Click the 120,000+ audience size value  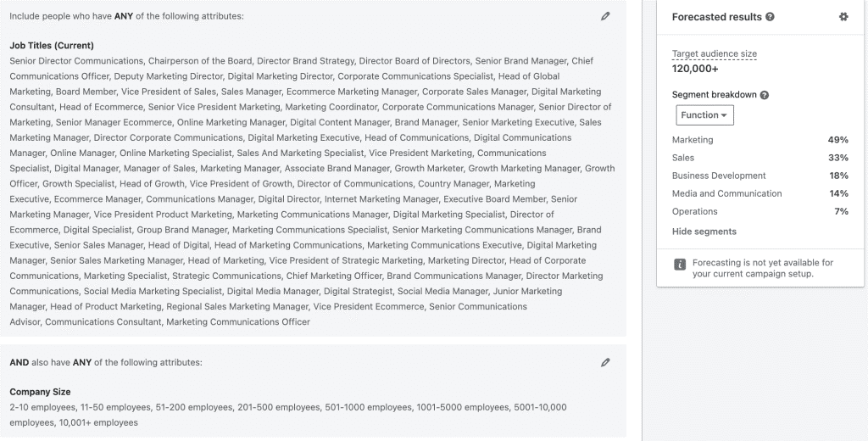(x=695, y=69)
